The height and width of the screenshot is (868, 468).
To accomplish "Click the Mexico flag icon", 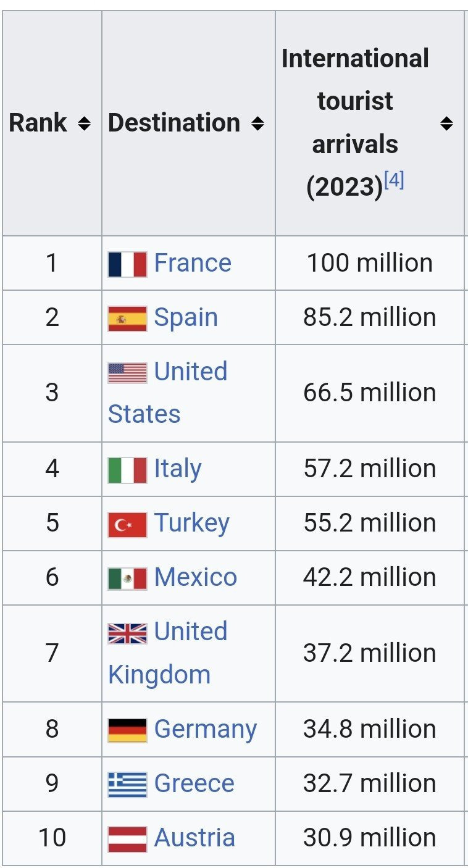I will (127, 578).
